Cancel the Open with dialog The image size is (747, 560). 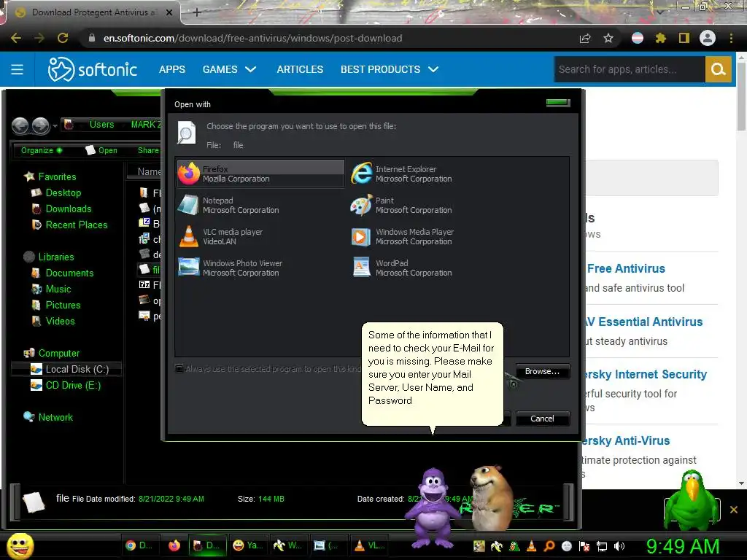pos(542,418)
